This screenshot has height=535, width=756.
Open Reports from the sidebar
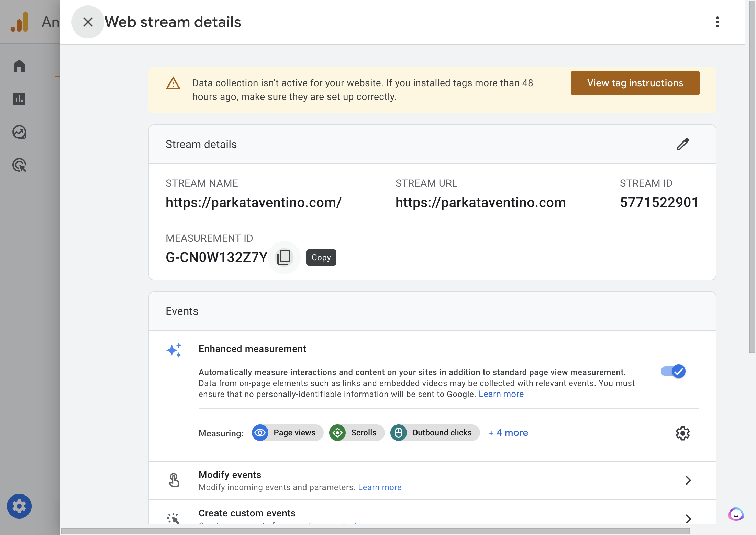point(19,99)
